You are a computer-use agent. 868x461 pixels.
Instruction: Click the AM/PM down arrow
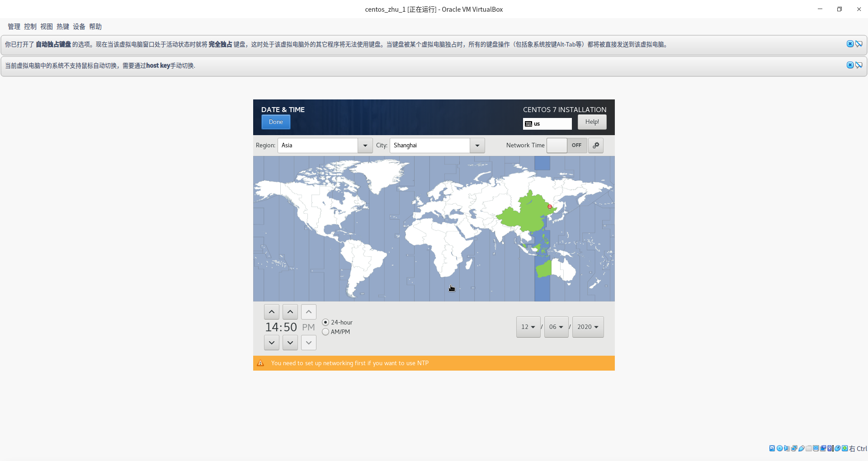point(309,343)
